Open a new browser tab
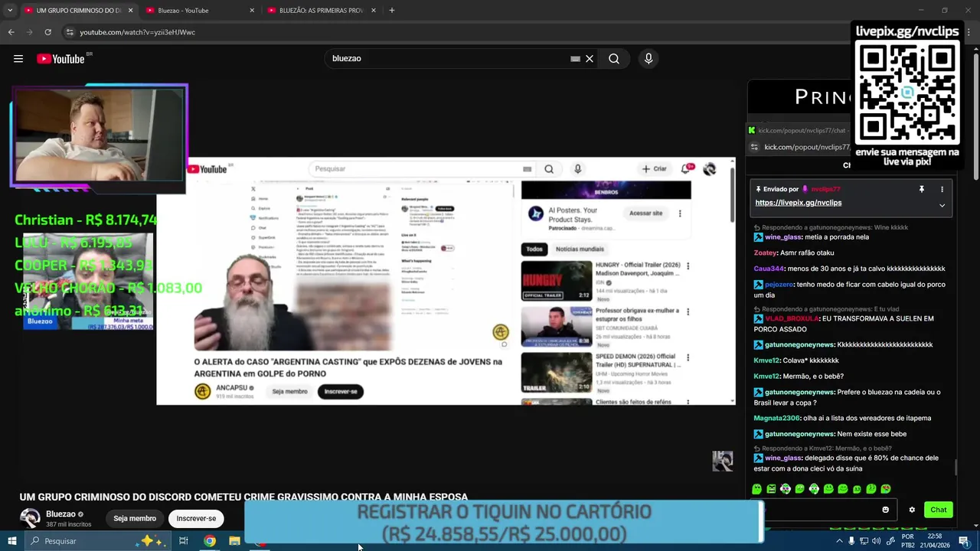The height and width of the screenshot is (551, 980). [x=392, y=11]
